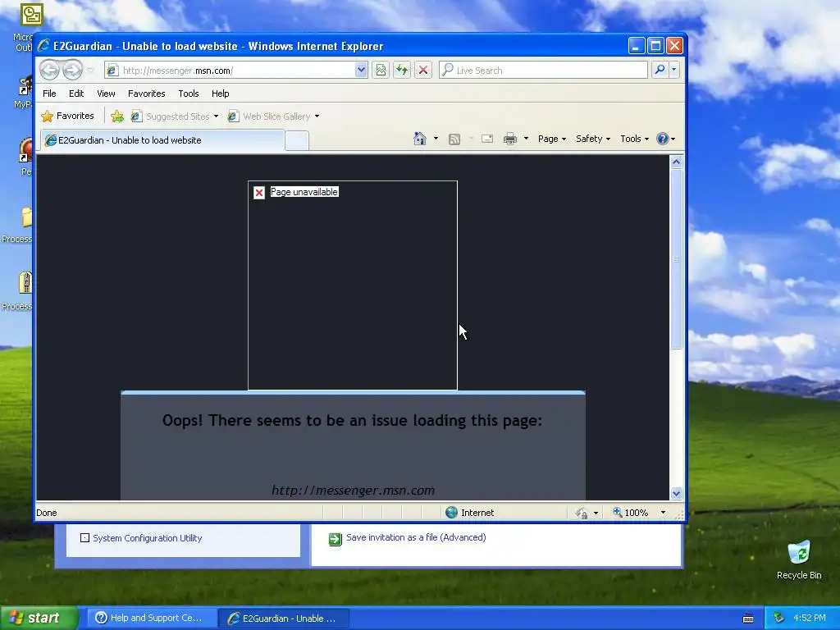The height and width of the screenshot is (630, 840).
Task: Open the Help menu
Action: click(220, 94)
